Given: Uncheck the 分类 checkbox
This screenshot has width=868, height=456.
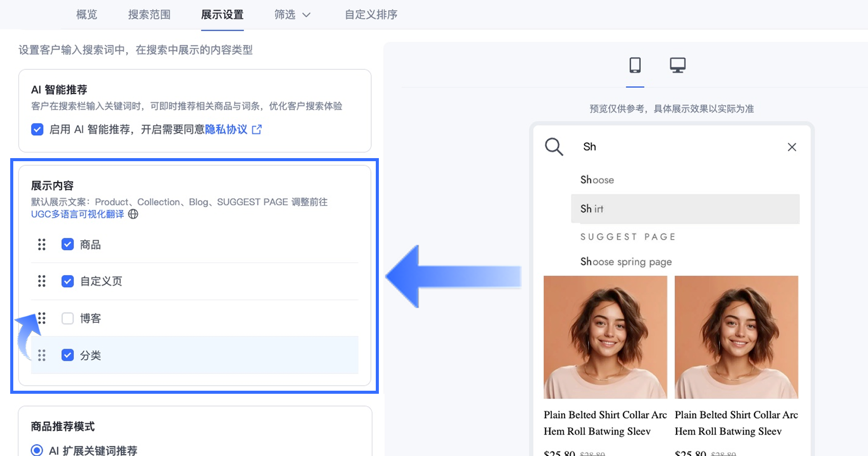Looking at the screenshot, I should [67, 355].
